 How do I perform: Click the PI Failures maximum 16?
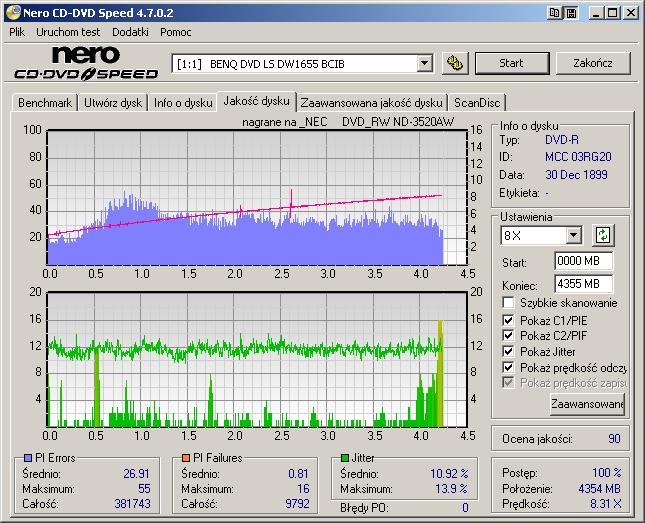[x=303, y=488]
